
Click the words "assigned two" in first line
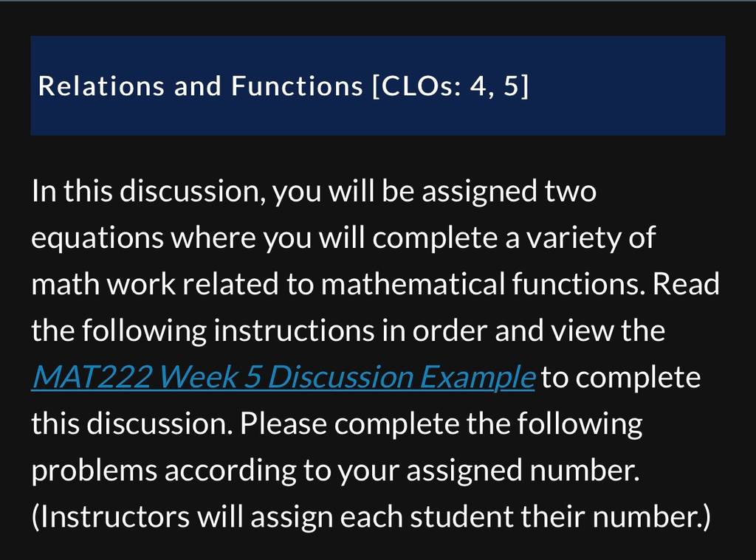pos(509,191)
